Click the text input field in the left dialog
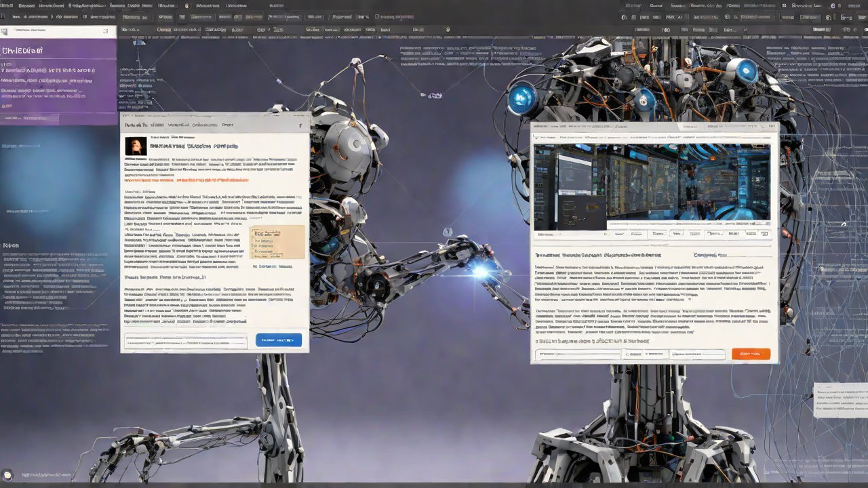The width and height of the screenshot is (868, 488). click(x=186, y=342)
